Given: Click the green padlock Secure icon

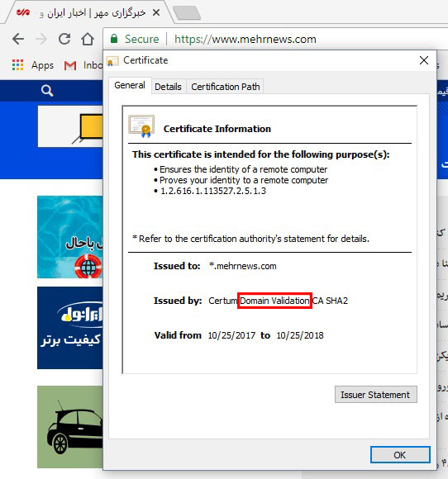Looking at the screenshot, I should pyautogui.click(x=114, y=39).
